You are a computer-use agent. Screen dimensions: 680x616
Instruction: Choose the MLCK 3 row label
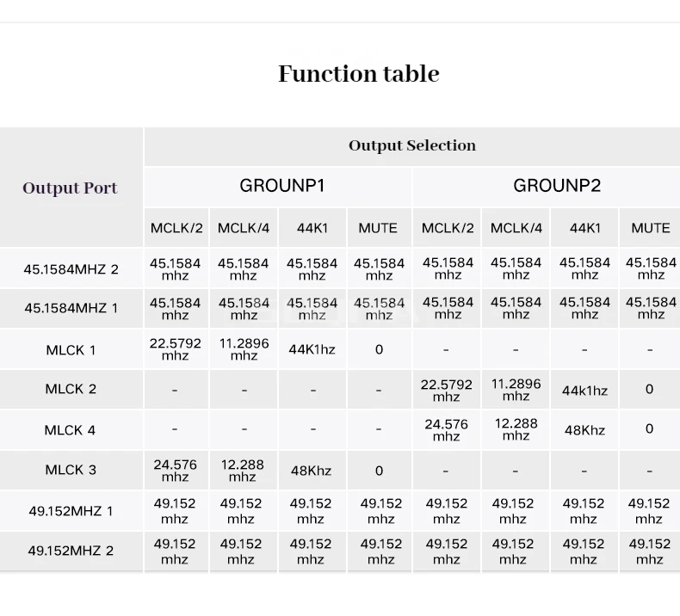(x=71, y=470)
